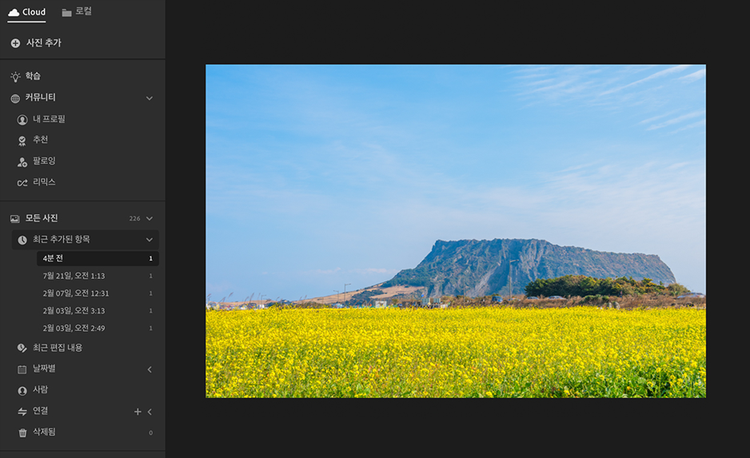The height and width of the screenshot is (458, 750).
Task: Switch to the 로컬 tab
Action: pyautogui.click(x=77, y=11)
